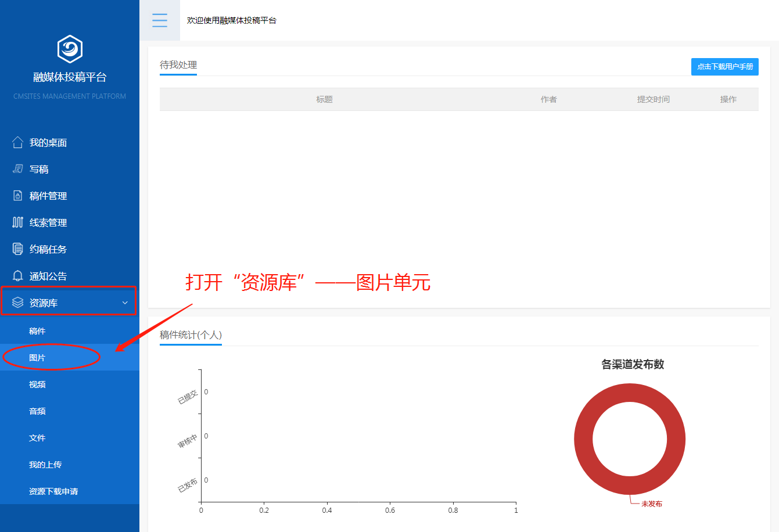Select the 稿件统计(个人) tab

point(191,335)
